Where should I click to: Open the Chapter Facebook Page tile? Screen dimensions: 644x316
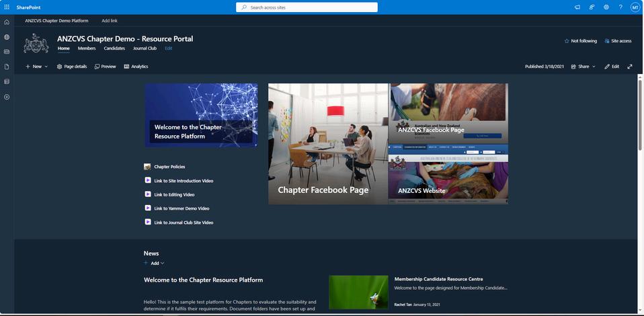(328, 144)
